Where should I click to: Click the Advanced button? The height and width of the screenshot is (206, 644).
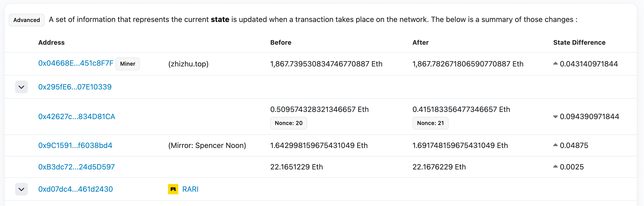tap(27, 20)
